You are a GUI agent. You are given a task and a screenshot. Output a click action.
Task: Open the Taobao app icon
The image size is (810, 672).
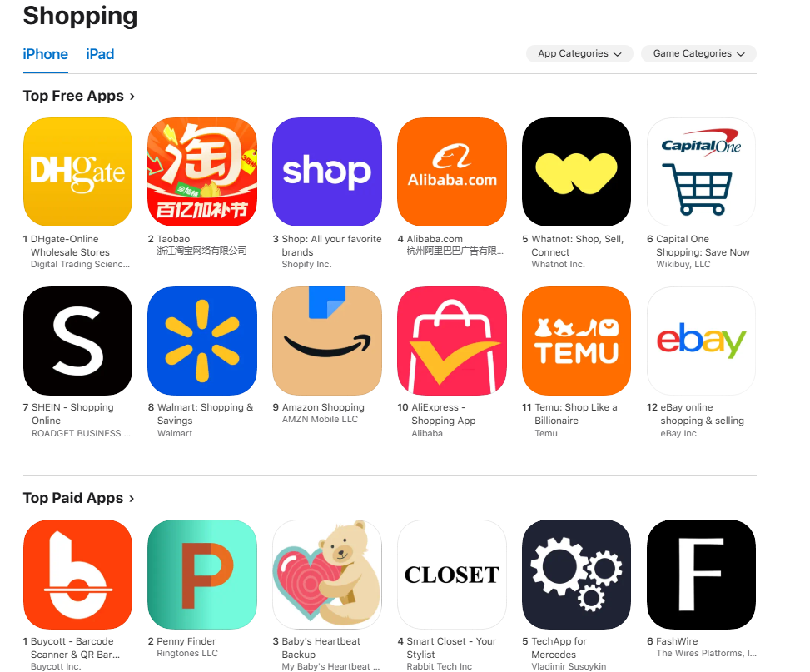pos(202,172)
